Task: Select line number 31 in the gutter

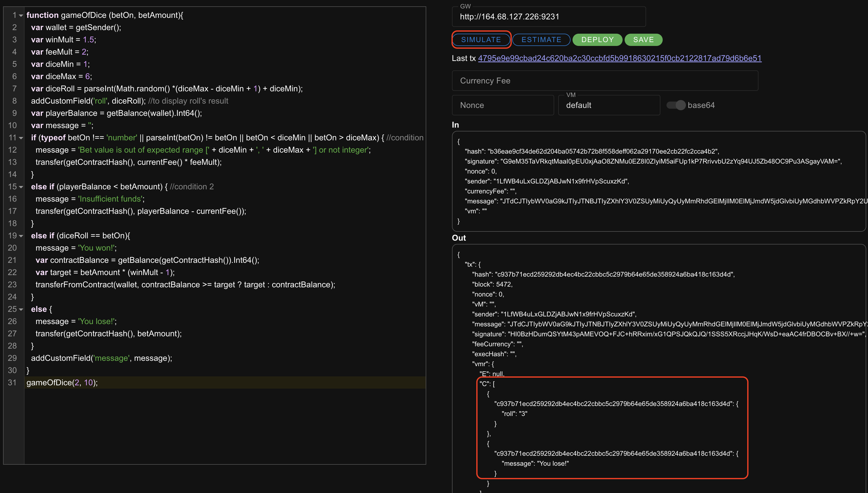Action: coord(12,383)
